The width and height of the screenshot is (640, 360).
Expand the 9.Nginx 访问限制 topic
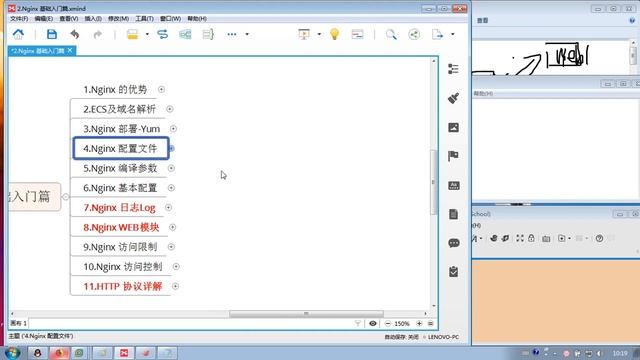(x=171, y=247)
